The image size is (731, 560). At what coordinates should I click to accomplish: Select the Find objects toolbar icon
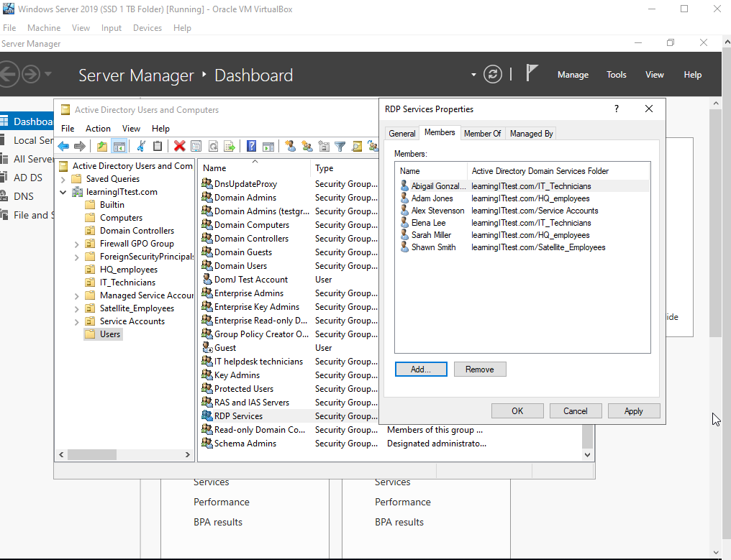[357, 146]
